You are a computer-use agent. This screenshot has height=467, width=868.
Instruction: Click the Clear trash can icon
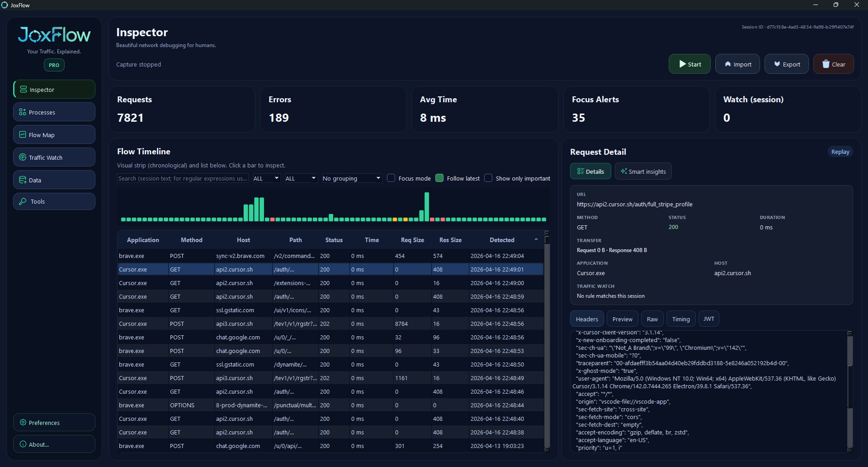click(826, 64)
